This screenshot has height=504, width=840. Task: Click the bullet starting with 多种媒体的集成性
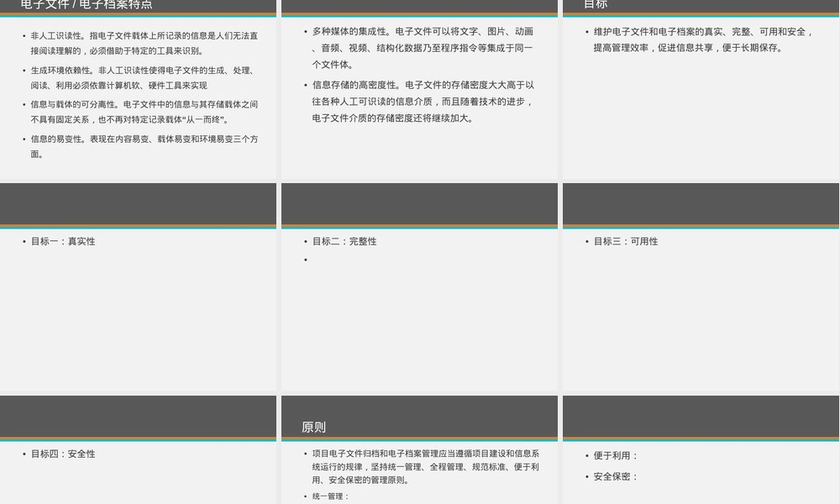[x=423, y=48]
